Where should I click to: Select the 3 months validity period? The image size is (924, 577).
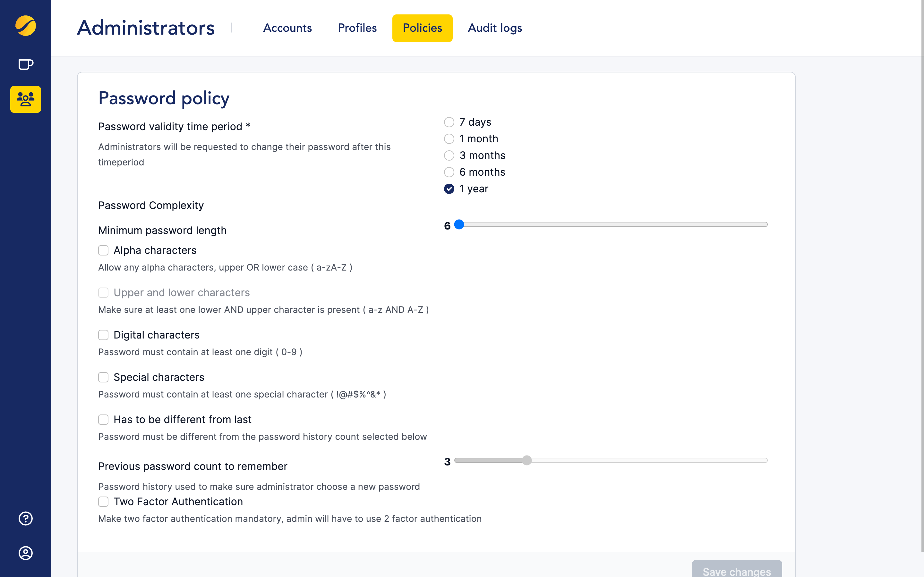click(x=449, y=155)
